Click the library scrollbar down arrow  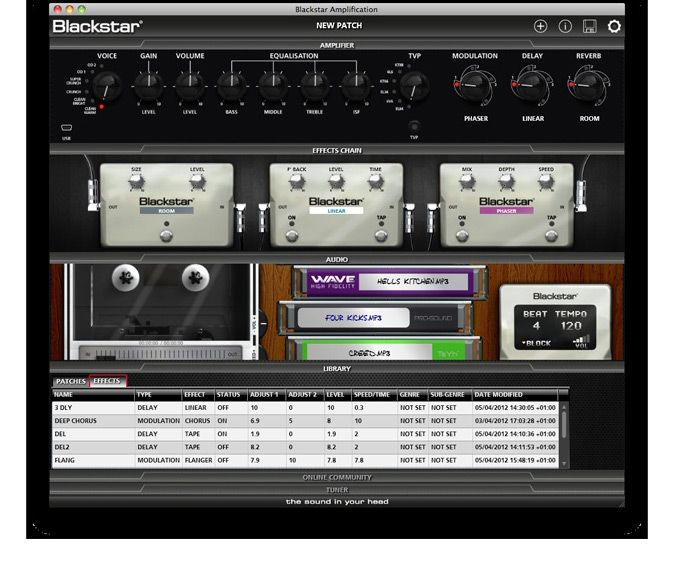[x=564, y=464]
